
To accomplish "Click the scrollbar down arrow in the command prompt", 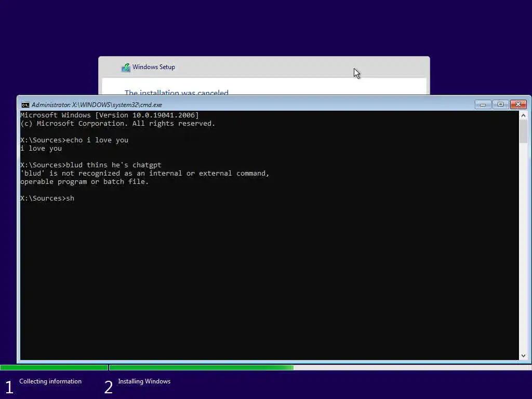I will point(523,355).
